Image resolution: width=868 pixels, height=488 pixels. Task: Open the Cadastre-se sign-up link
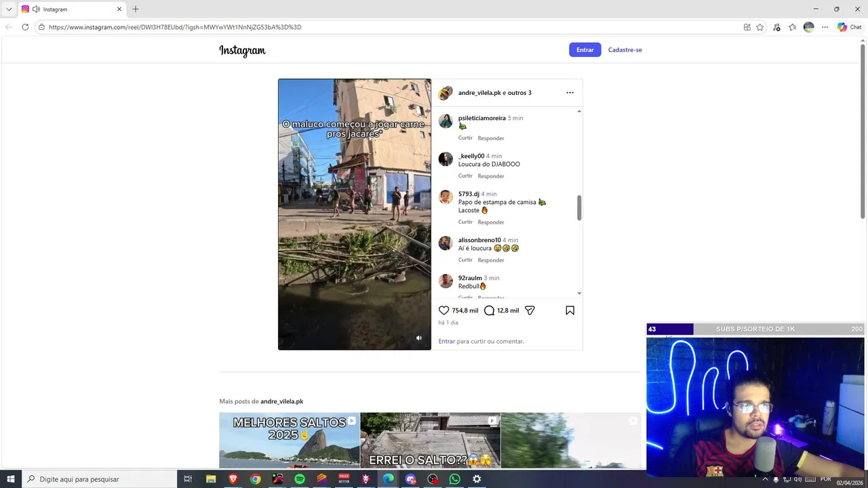tap(625, 49)
